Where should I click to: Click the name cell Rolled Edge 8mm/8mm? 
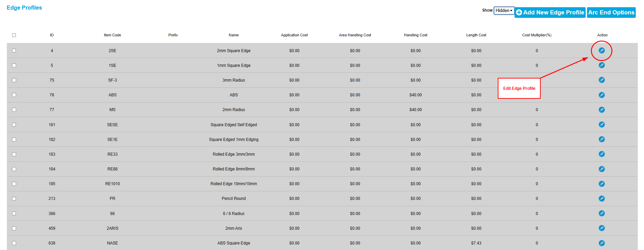tap(234, 169)
